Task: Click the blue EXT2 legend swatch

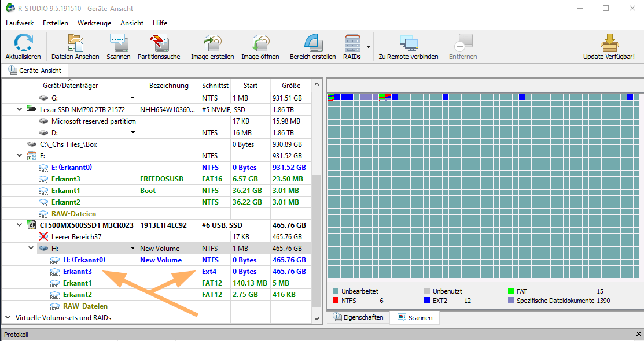Action: (x=427, y=301)
